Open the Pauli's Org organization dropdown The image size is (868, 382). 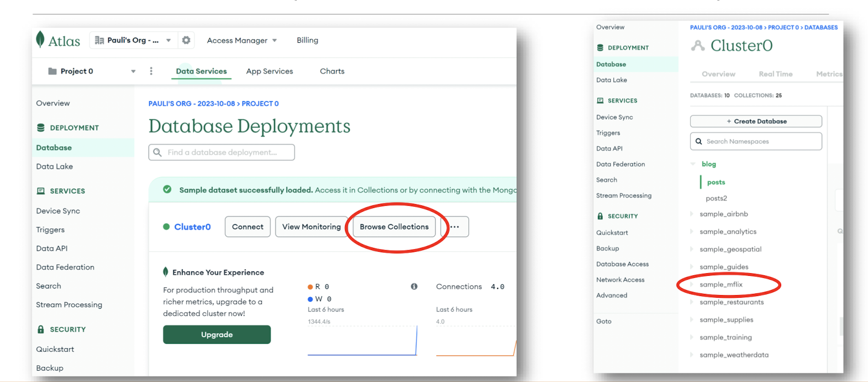(x=133, y=40)
